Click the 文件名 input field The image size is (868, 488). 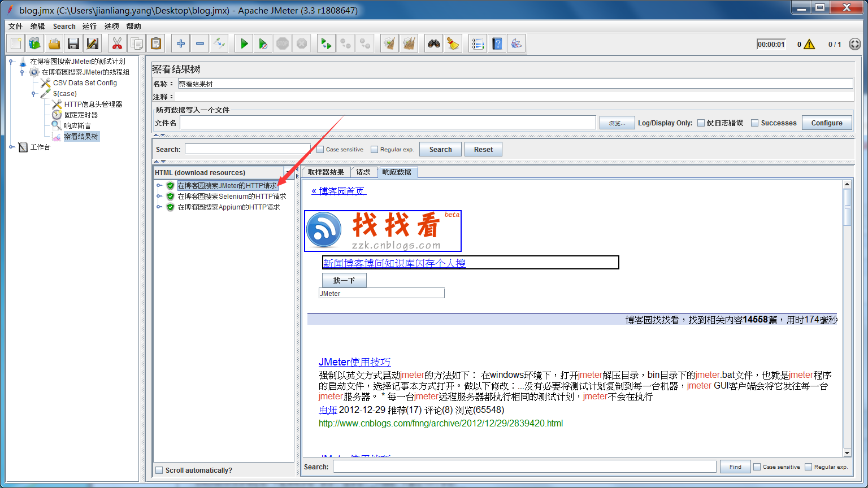coord(388,123)
